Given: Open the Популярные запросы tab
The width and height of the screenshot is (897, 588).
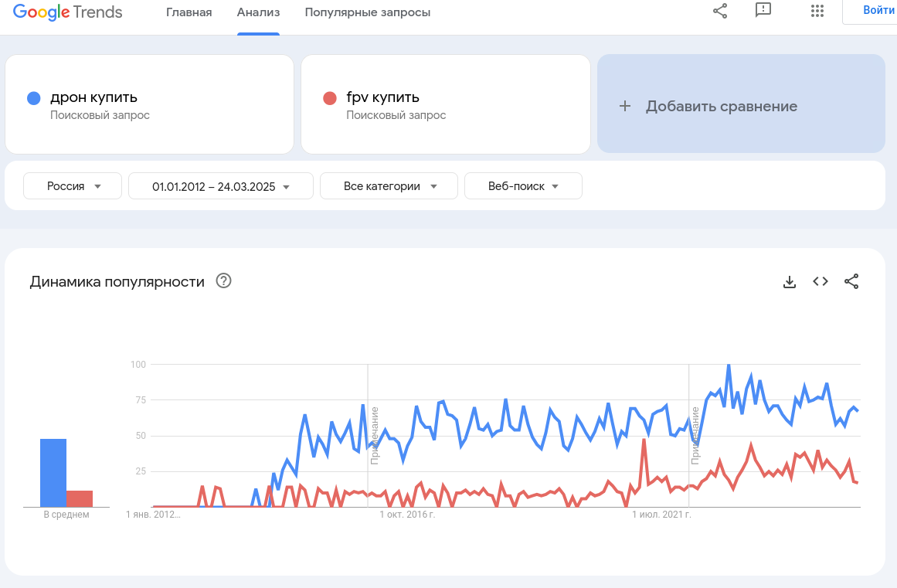Looking at the screenshot, I should tap(368, 12).
